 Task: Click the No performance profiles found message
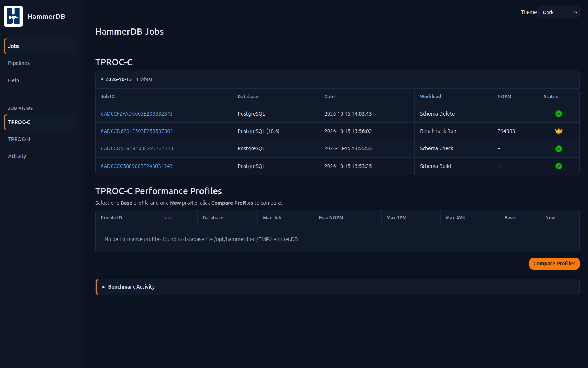click(201, 239)
